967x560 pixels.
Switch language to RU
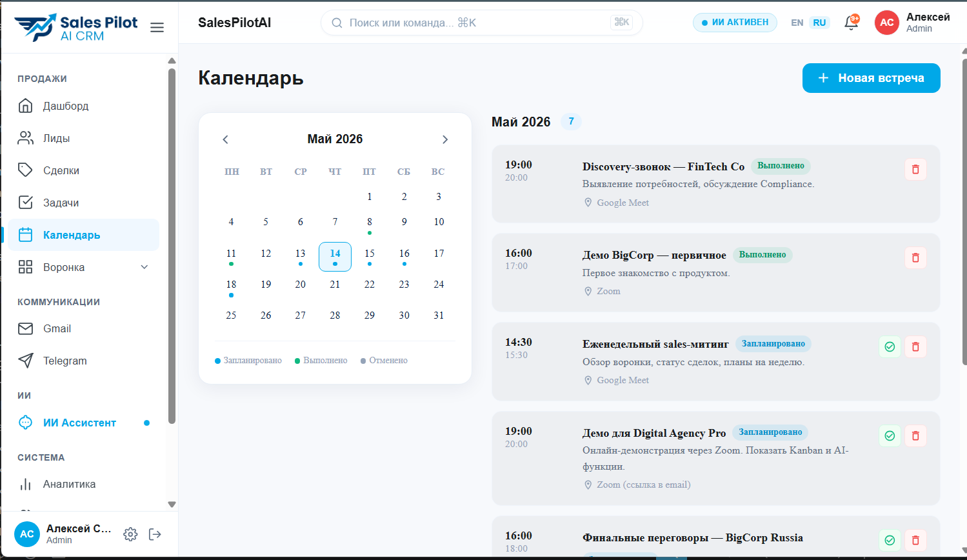(x=819, y=23)
